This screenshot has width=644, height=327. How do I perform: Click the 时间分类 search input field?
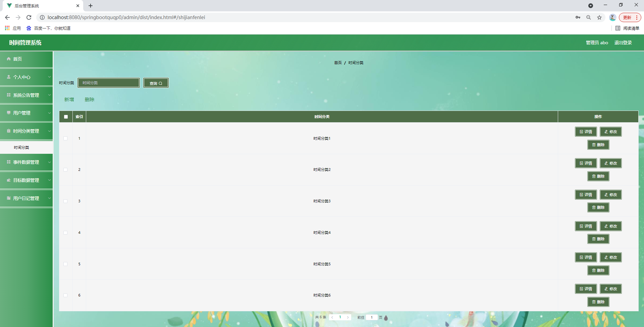tap(108, 83)
